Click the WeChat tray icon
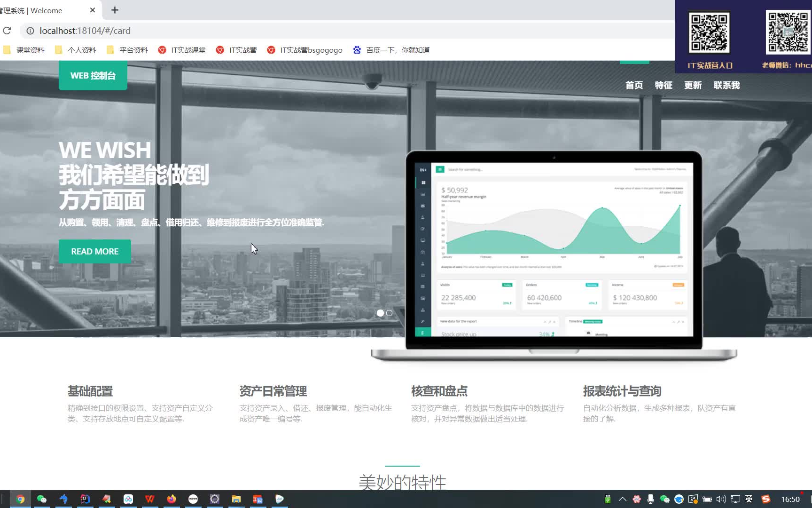This screenshot has width=812, height=508. 664,499
